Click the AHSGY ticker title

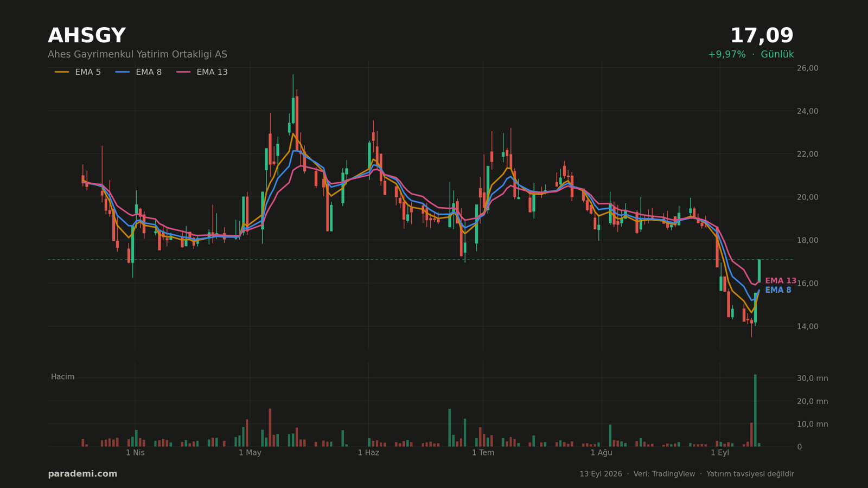click(87, 36)
